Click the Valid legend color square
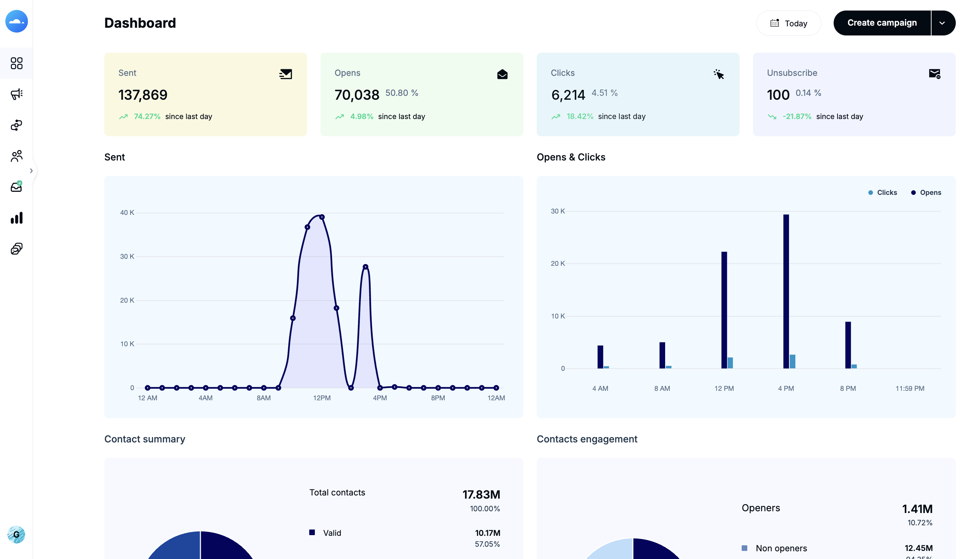This screenshot has width=980, height=559. pos(312,532)
